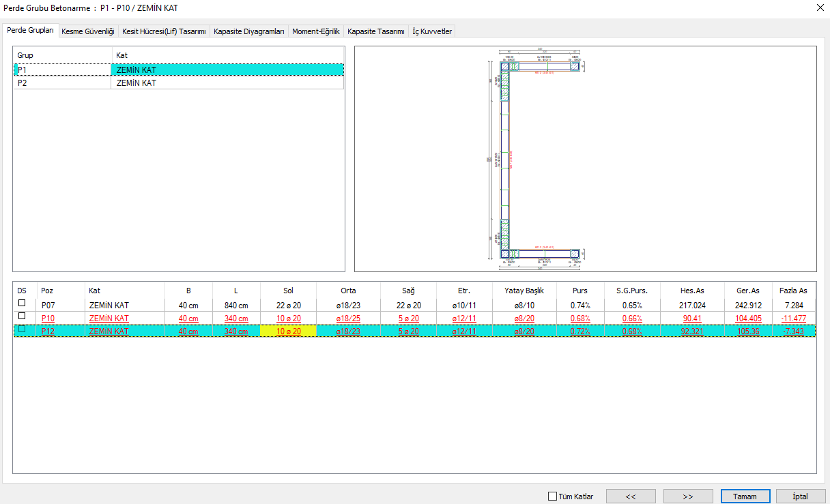
Task: Click the next >> button
Action: (x=688, y=496)
